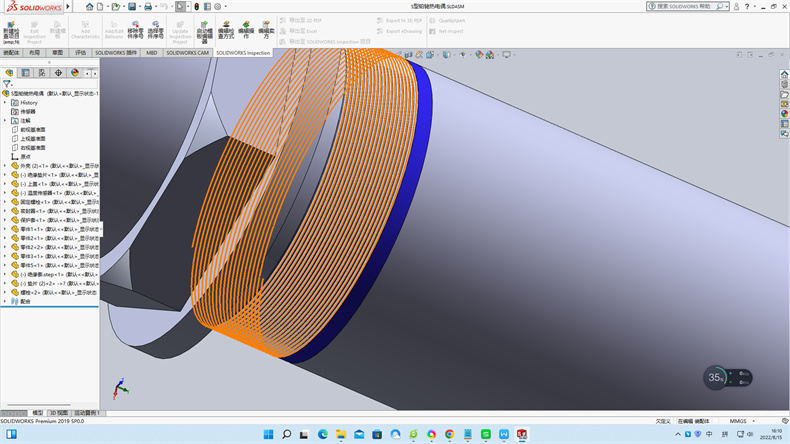Expand the 注解 annotations folder
790x444 pixels.
pos(5,120)
